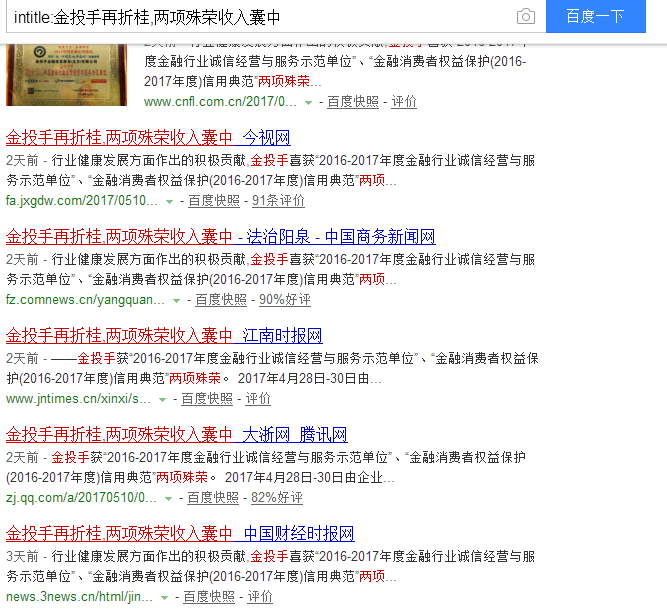Open the 江南时报网 result title link

point(164,336)
